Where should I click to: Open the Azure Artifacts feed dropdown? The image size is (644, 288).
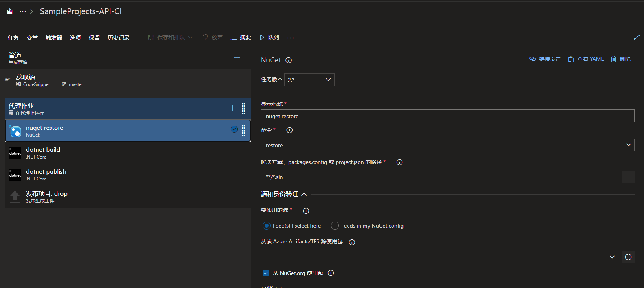[439, 257]
